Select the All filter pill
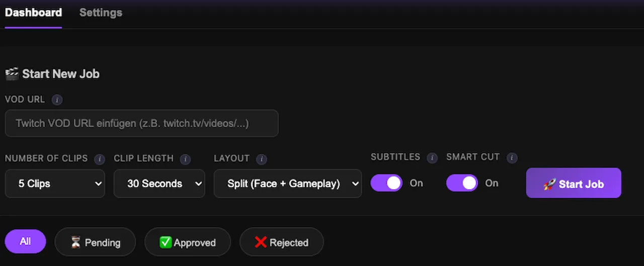The width and height of the screenshot is (644, 266). 26,241
